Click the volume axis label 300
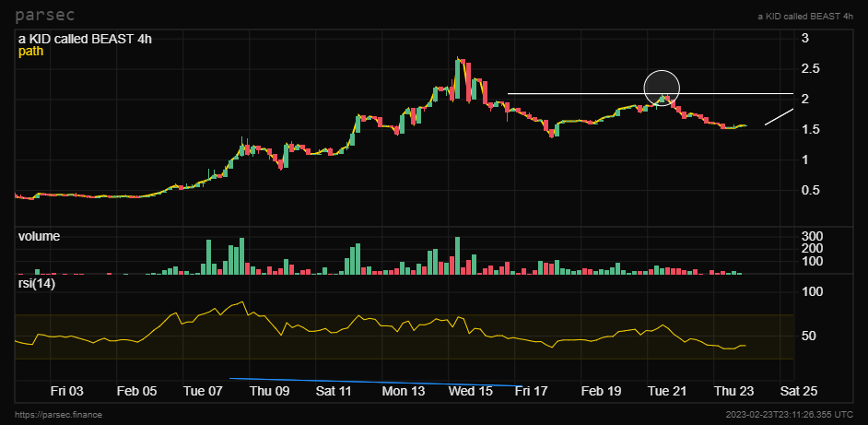The image size is (868, 425). [812, 236]
